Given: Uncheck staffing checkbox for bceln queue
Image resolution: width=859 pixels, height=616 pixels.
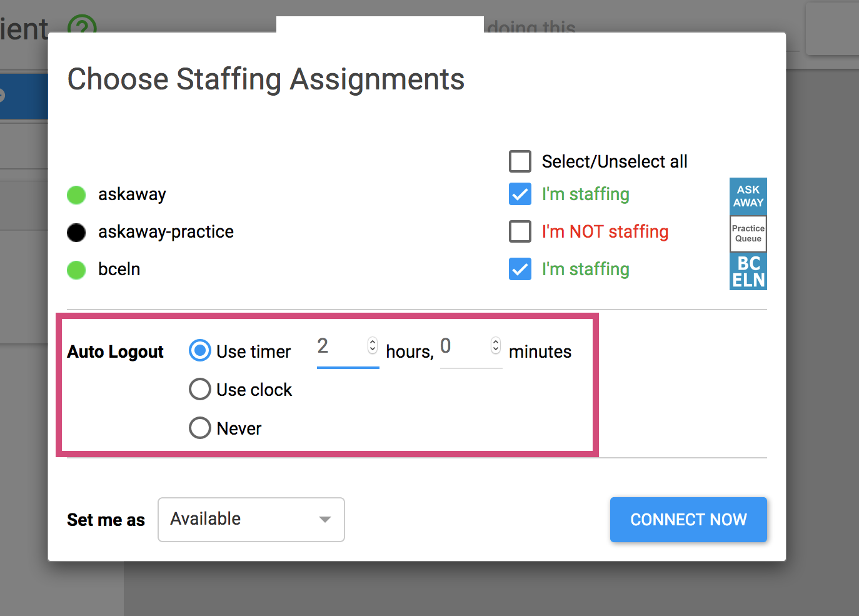Looking at the screenshot, I should (520, 270).
